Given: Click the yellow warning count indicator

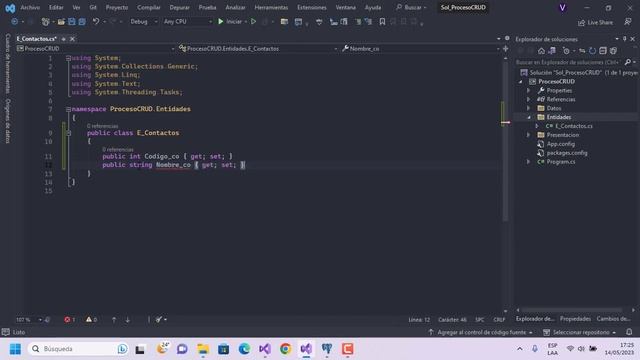Looking at the screenshot, I should [91, 320].
